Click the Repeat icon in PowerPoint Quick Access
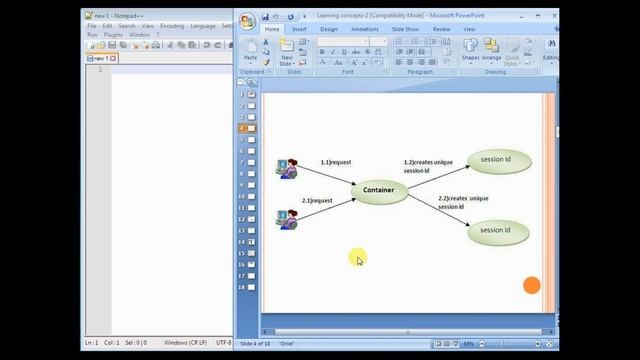 pos(291,17)
